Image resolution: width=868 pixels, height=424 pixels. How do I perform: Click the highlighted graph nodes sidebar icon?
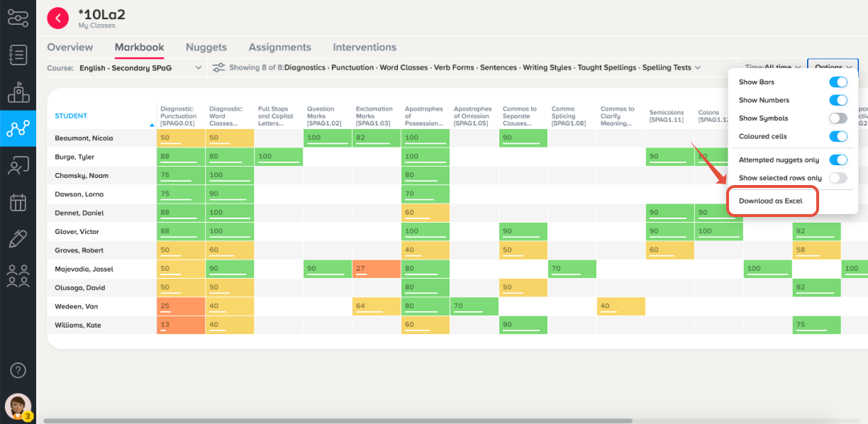coord(18,128)
